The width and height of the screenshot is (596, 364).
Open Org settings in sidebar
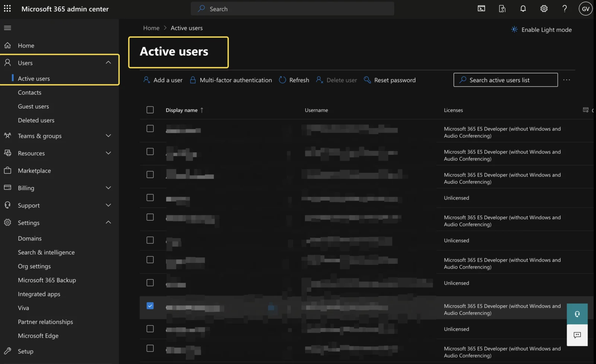(34, 266)
